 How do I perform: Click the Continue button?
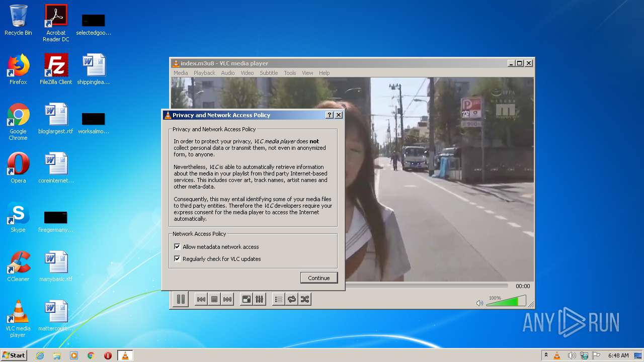tap(319, 278)
